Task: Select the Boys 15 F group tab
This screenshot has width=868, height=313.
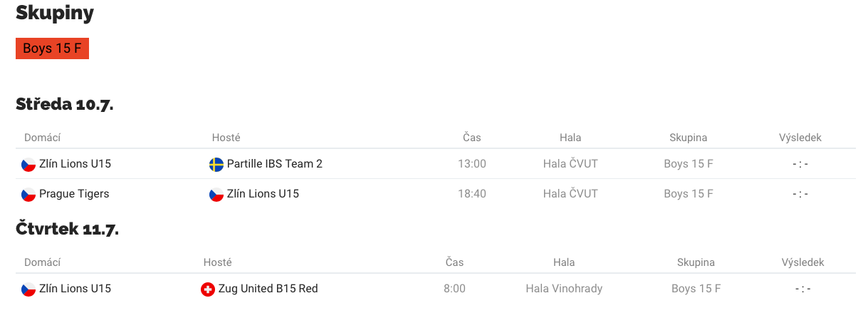Action: 52,48
